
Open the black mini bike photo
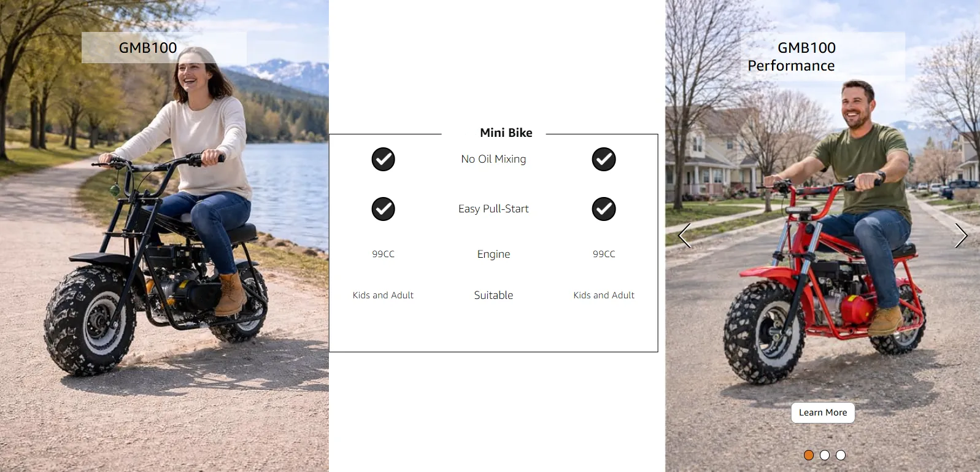click(164, 236)
